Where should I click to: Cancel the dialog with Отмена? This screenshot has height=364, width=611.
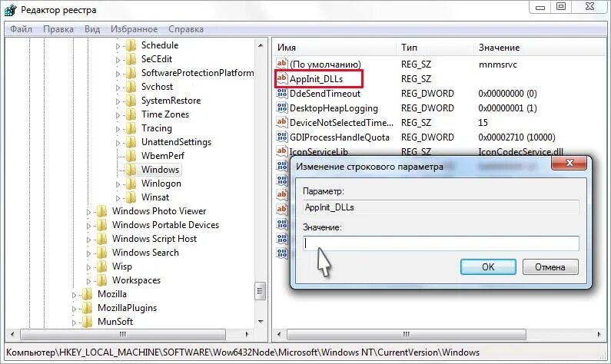tap(550, 267)
